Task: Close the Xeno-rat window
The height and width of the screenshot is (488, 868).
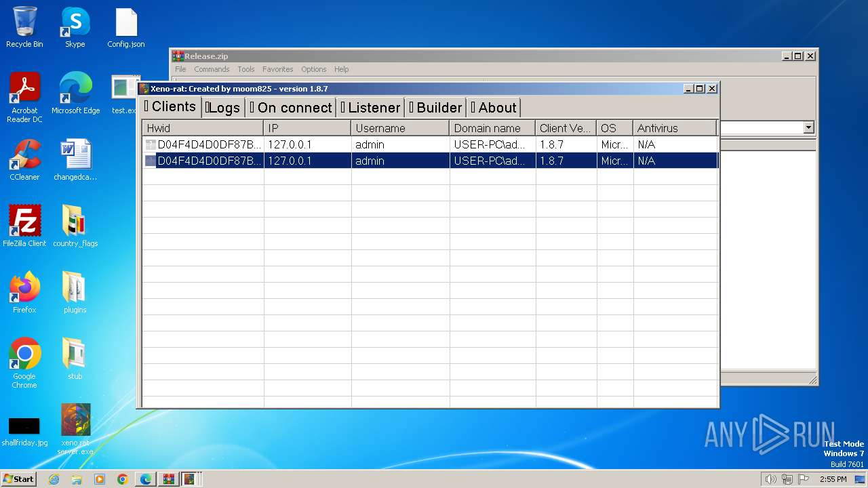Action: [712, 89]
